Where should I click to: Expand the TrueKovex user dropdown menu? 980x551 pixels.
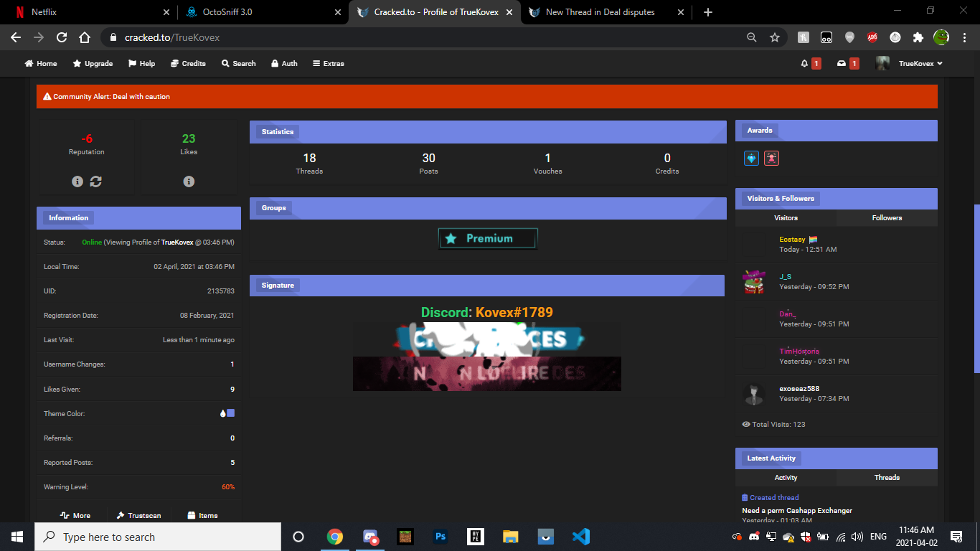[920, 63]
